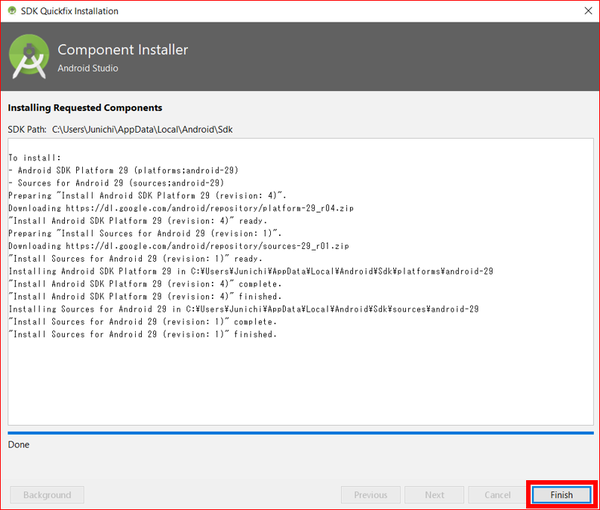Click the small Android icon in title bar
600x510 pixels.
(12, 11)
